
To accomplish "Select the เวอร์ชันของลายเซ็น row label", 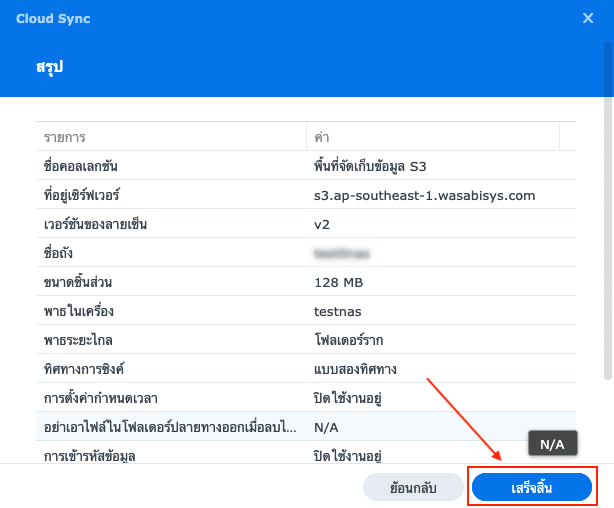I will [x=95, y=224].
